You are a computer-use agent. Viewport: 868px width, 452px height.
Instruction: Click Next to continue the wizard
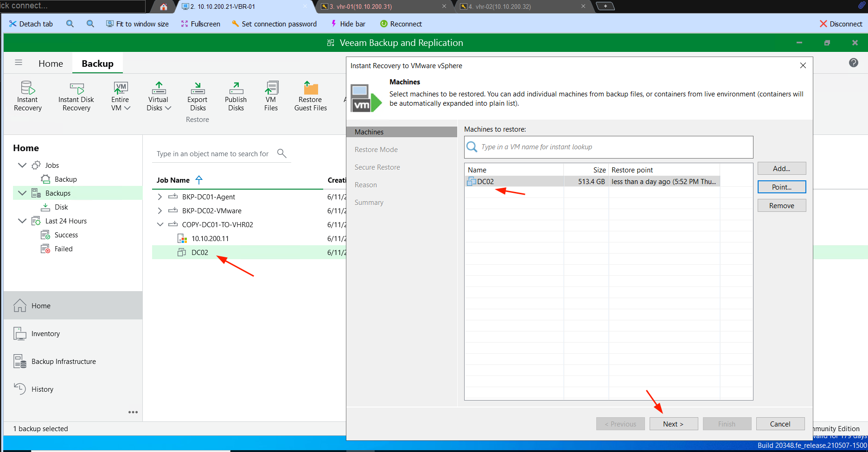point(673,424)
